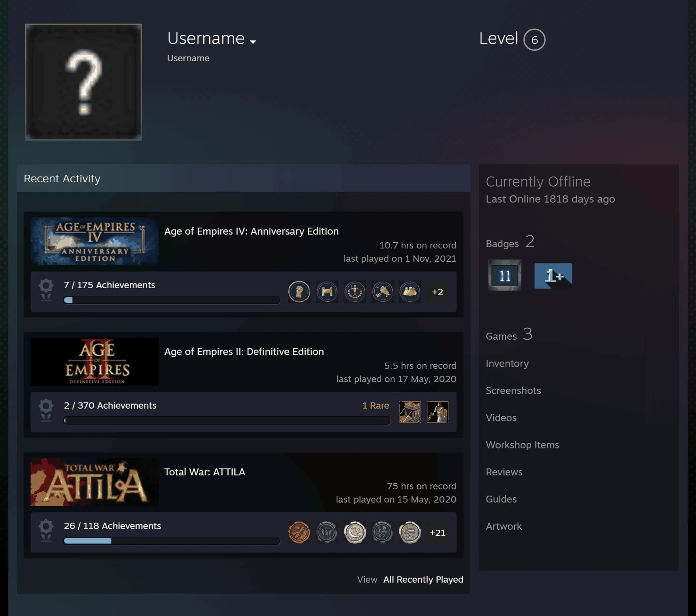Click Total War: ATTILA title link

tap(204, 472)
